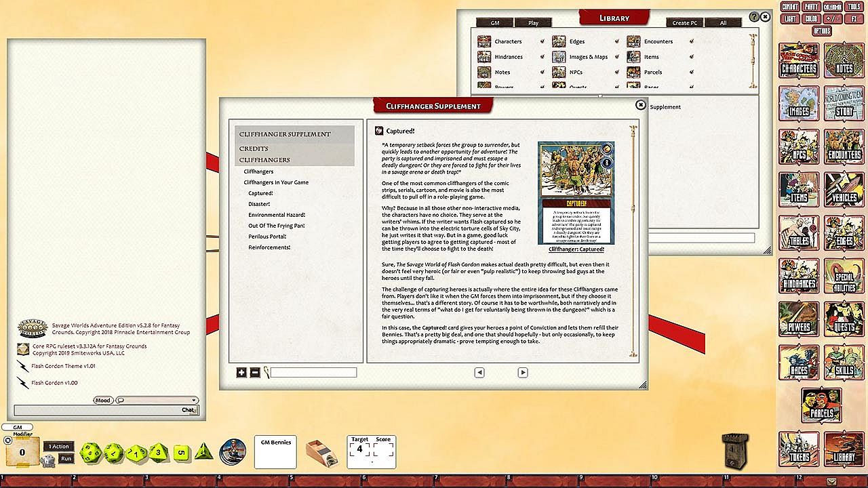Open the Characters sidebar panel

799,62
